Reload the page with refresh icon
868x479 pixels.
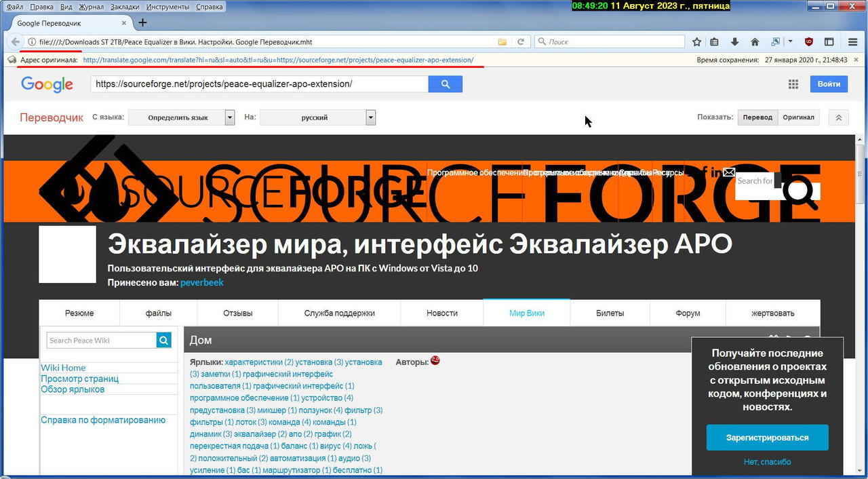521,42
